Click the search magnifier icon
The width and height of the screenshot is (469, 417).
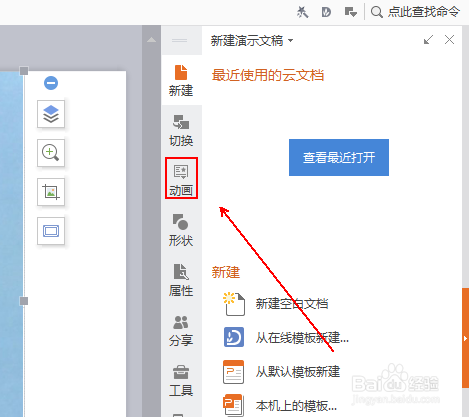tap(377, 12)
